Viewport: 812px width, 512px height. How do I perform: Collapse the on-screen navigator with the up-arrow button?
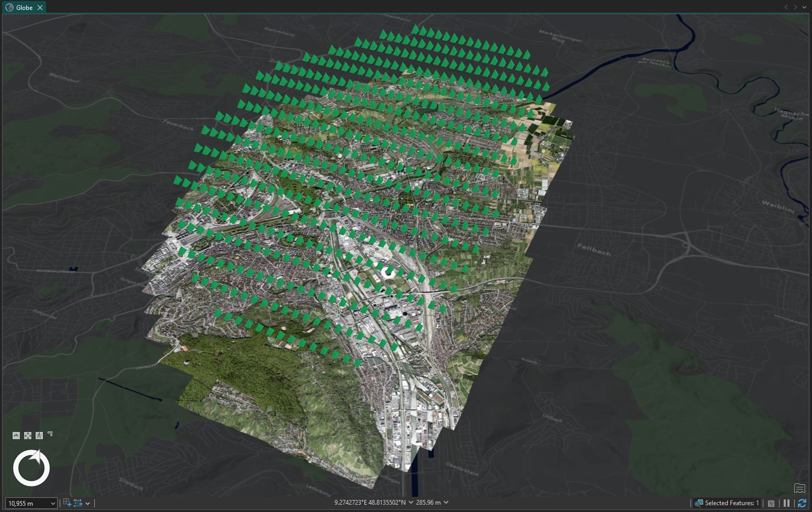16,435
